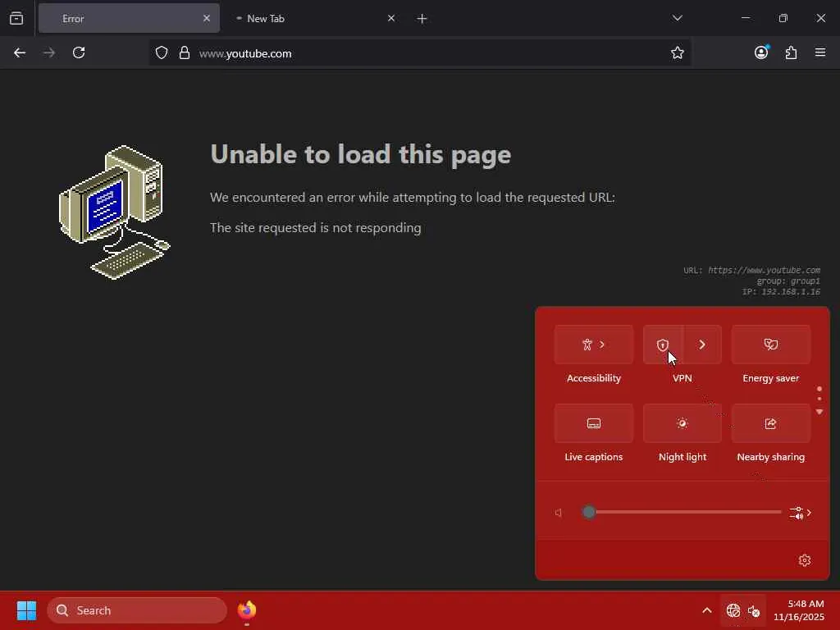Expand the VPN options chevron
The height and width of the screenshot is (630, 840).
tap(702, 345)
